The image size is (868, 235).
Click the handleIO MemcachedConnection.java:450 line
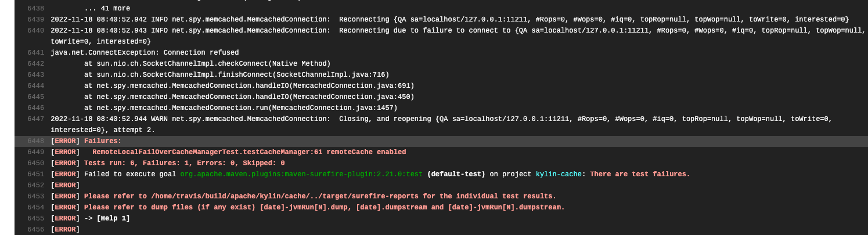(x=249, y=97)
